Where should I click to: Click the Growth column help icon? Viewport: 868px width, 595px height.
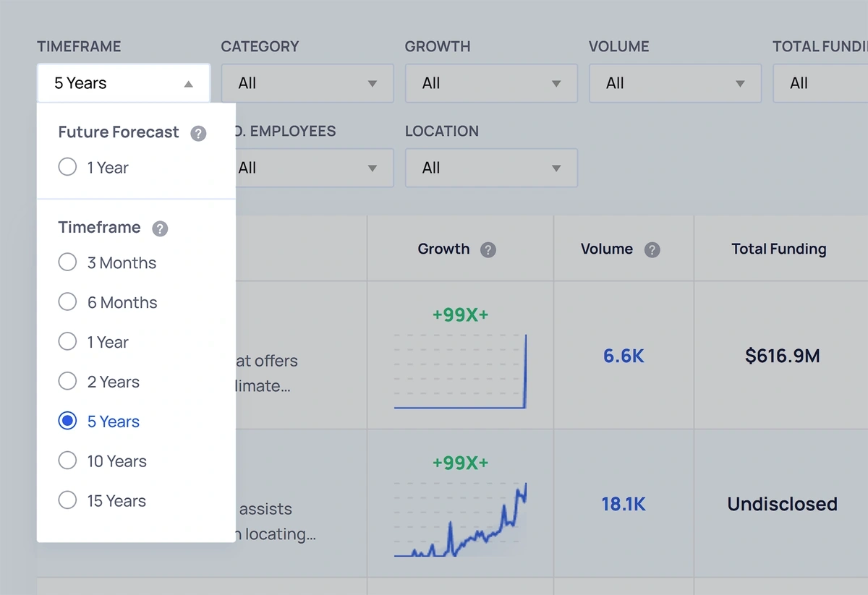coord(488,249)
